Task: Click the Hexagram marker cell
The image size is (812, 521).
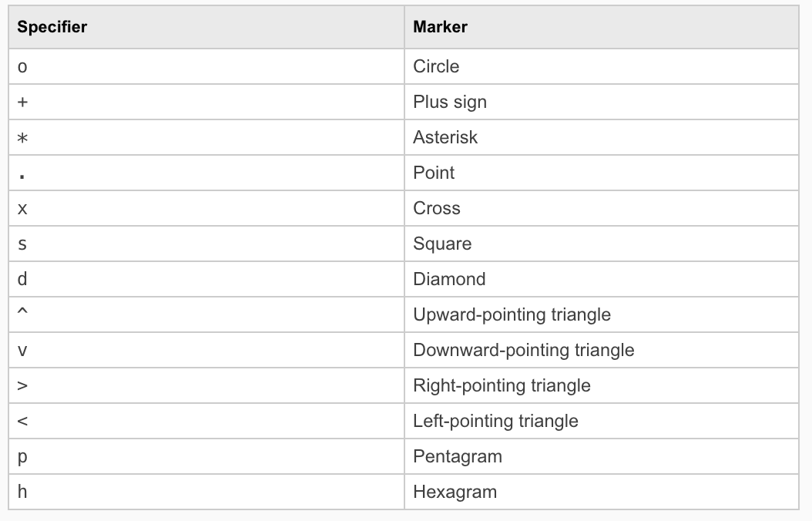Action: pos(455,492)
